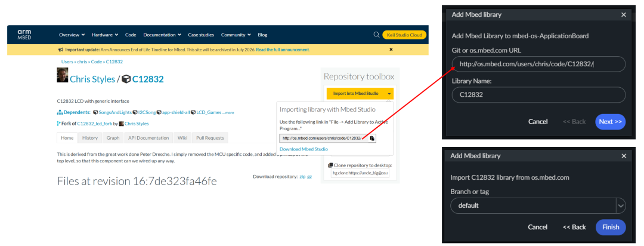
Task: Click the Arm Mbed logo
Action: (x=24, y=35)
